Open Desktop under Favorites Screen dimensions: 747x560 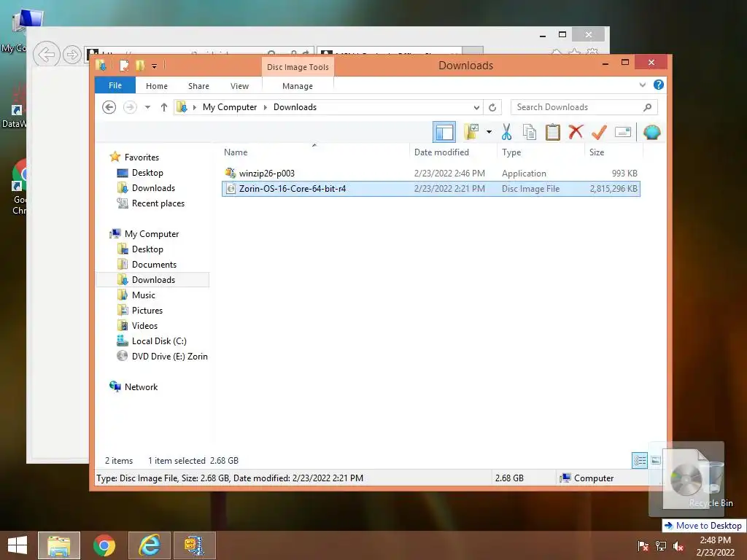point(147,172)
